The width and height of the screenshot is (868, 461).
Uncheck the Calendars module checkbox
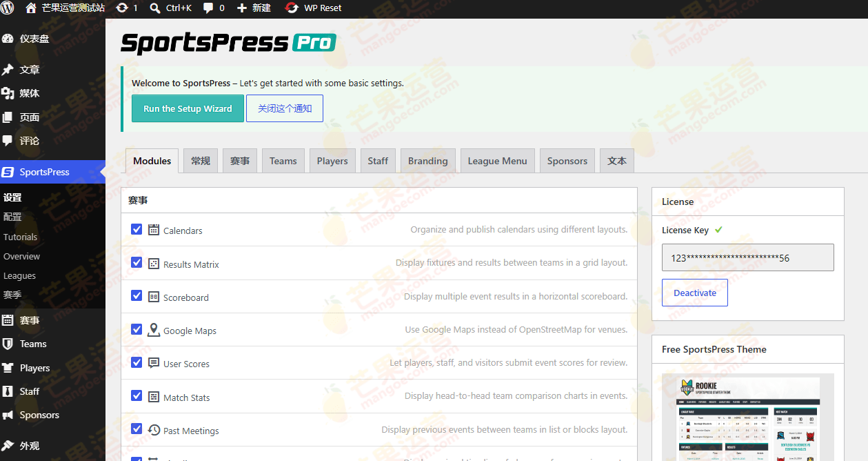pyautogui.click(x=137, y=229)
